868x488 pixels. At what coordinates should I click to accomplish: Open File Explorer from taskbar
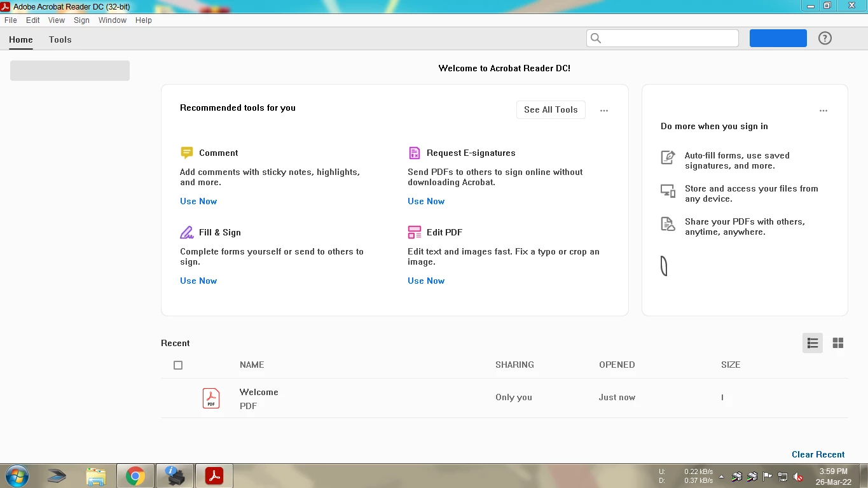(96, 476)
